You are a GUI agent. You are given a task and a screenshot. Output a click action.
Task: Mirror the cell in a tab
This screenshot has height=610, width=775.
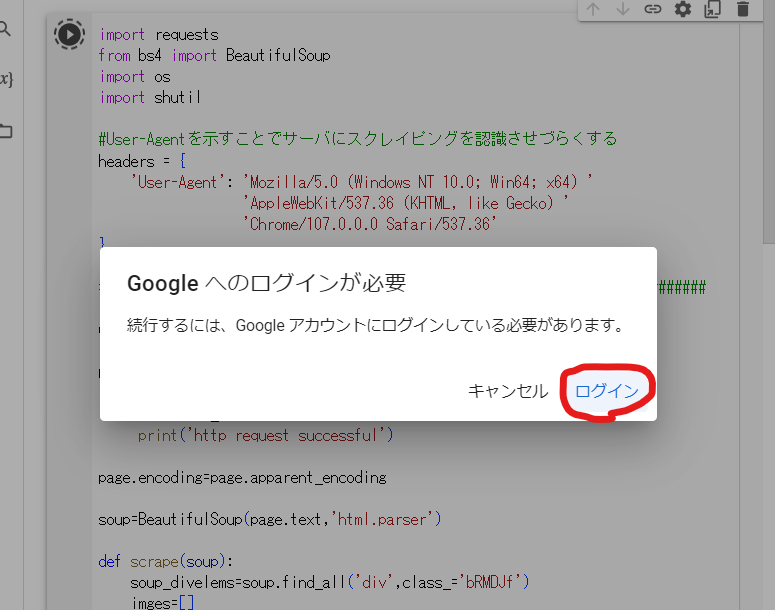coord(712,9)
